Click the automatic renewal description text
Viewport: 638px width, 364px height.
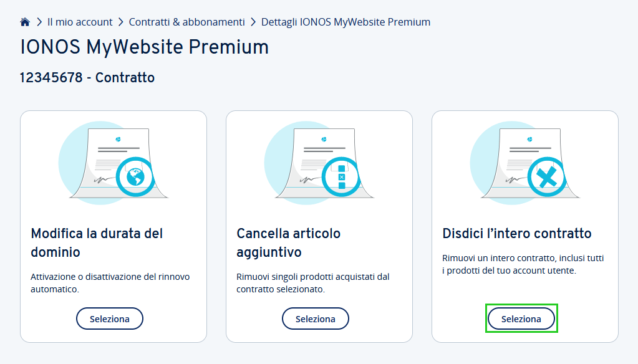110,283
